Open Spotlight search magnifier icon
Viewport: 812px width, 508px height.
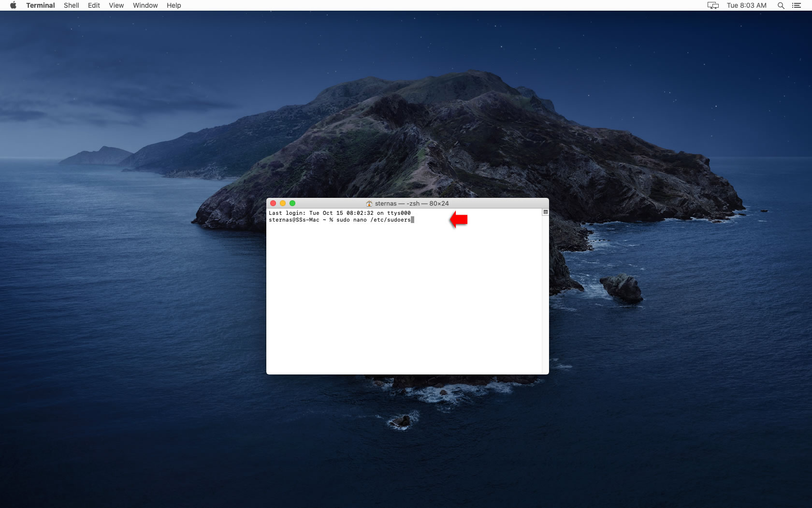781,5
